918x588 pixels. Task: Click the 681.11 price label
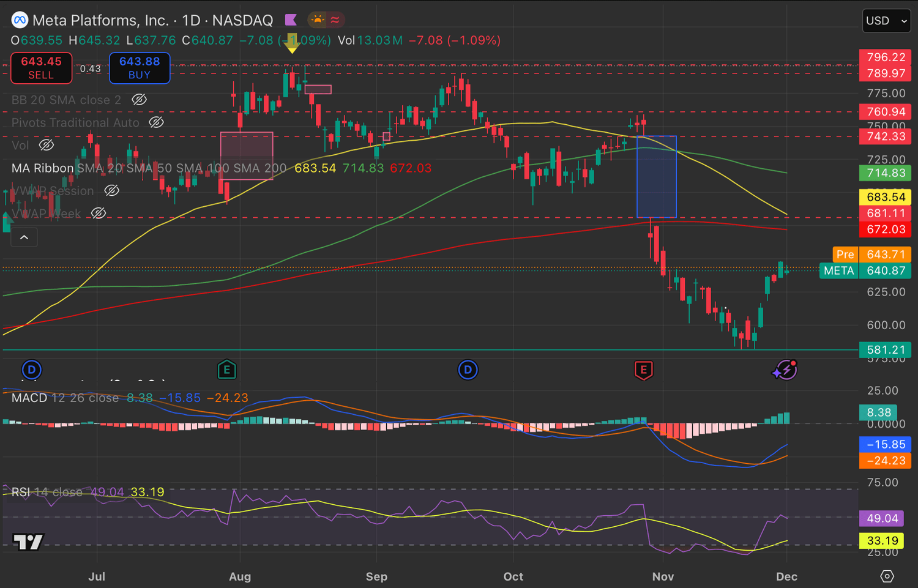click(x=886, y=214)
